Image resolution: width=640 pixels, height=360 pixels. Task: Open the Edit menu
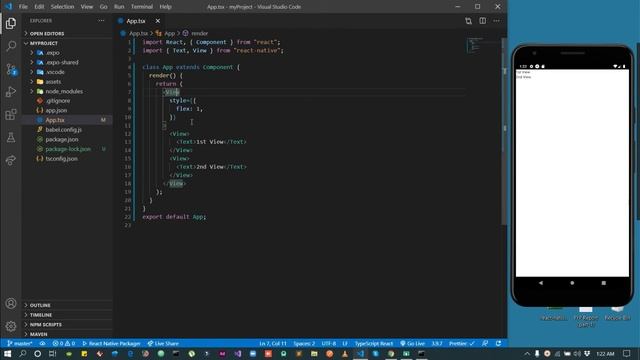tap(39, 7)
